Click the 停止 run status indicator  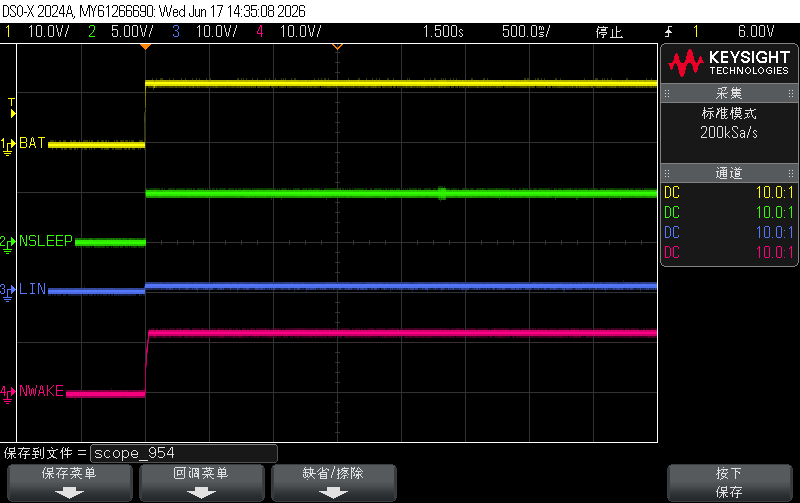click(609, 32)
